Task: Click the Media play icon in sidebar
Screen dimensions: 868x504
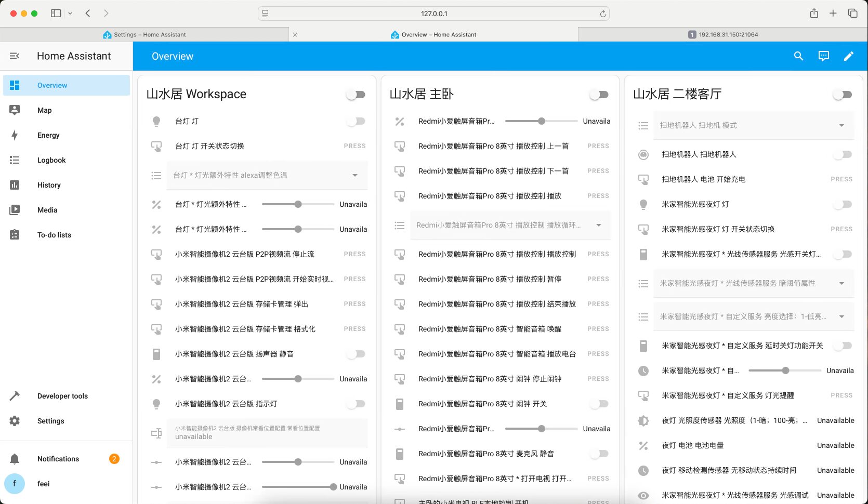Action: click(15, 210)
